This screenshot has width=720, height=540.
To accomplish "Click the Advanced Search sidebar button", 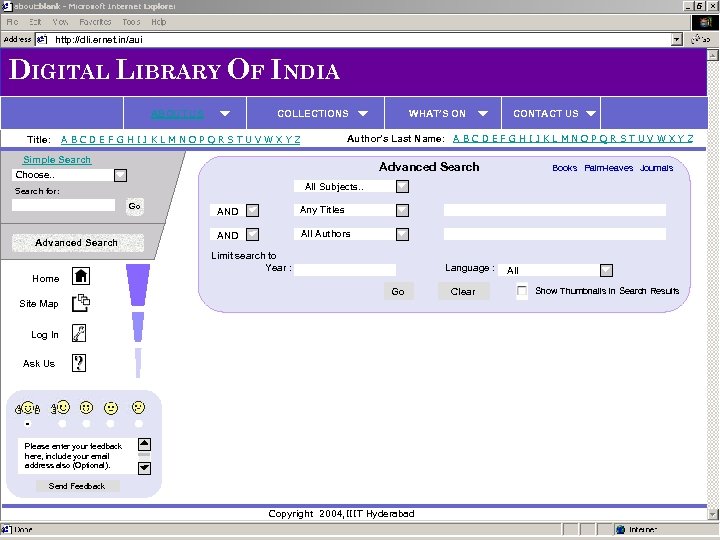I will [x=77, y=242].
